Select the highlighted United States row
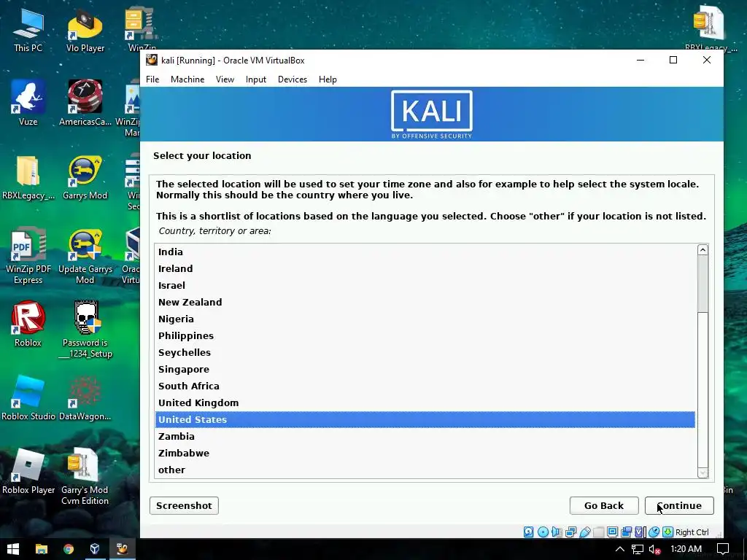Viewport: 747px width, 560px height. tap(425, 419)
